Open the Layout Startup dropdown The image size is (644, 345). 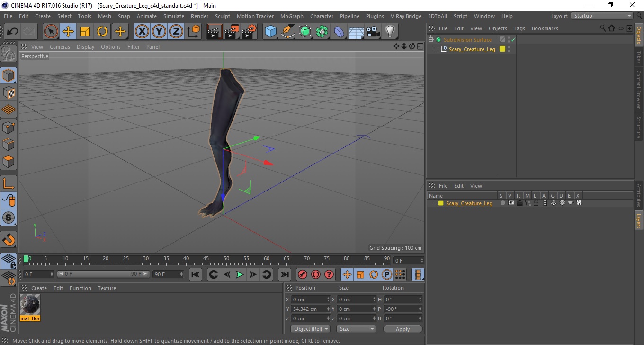pyautogui.click(x=602, y=16)
